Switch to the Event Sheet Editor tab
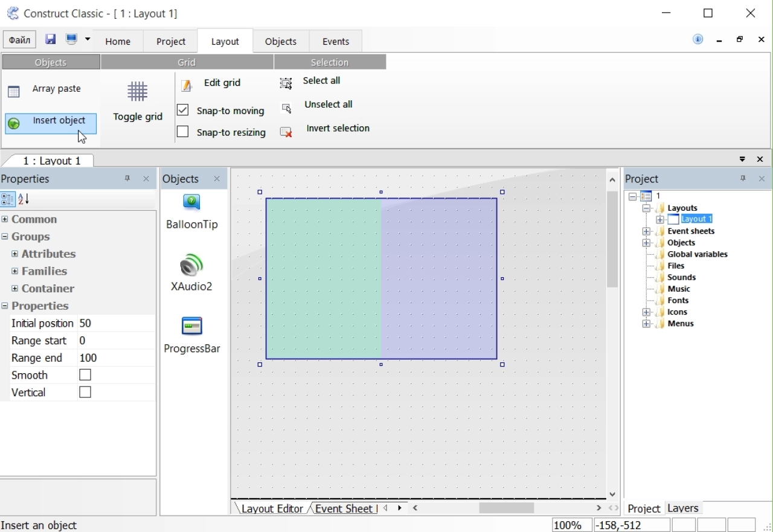Screen dimensions: 773x532 pos(345,508)
